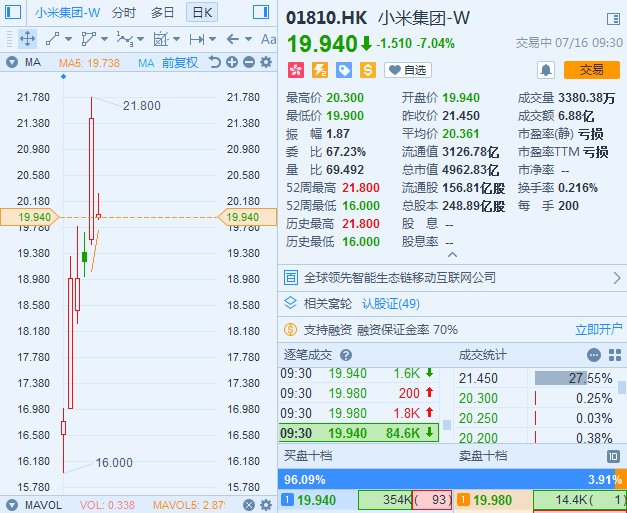Select the chart measurement tool

click(161, 39)
